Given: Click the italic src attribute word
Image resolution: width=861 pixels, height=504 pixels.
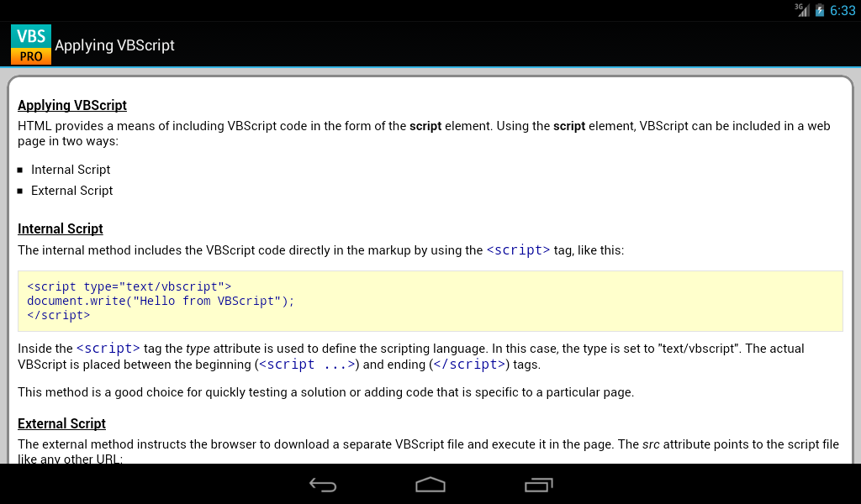Looking at the screenshot, I should tap(651, 444).
